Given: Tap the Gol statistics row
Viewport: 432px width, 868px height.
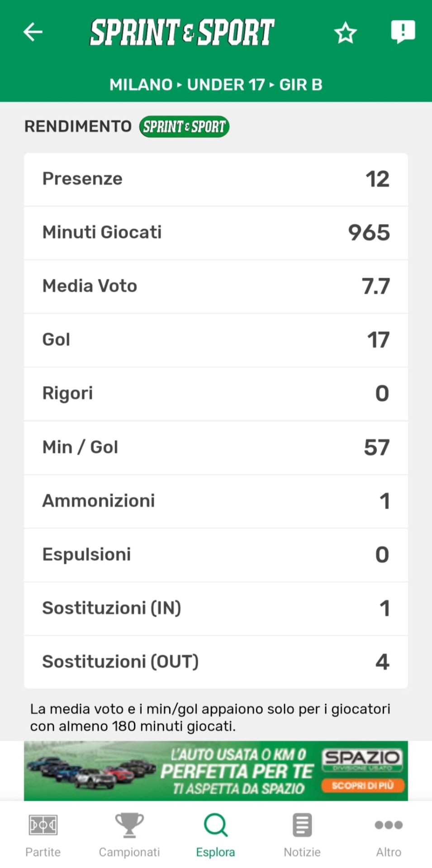Looking at the screenshot, I should tap(216, 340).
